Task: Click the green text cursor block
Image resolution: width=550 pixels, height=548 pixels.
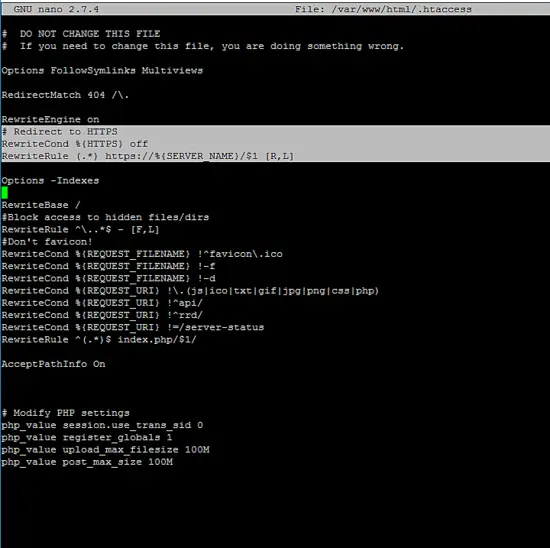Action: click(5, 193)
